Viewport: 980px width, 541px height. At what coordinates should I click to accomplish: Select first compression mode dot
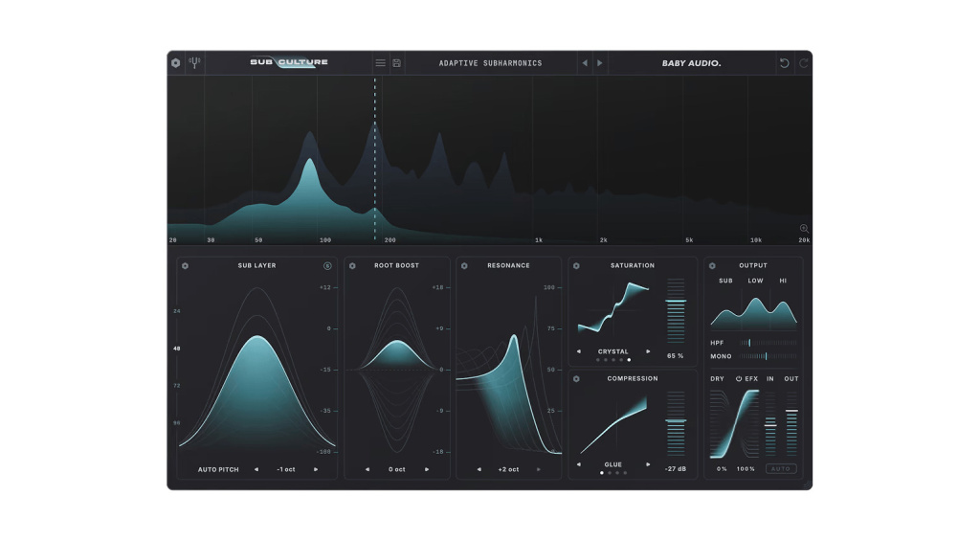[x=602, y=473]
